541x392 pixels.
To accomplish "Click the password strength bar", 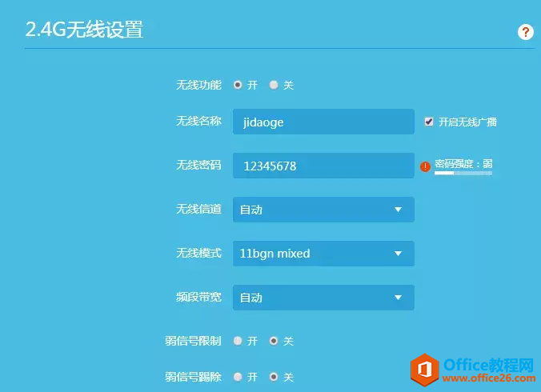I will coord(463,173).
